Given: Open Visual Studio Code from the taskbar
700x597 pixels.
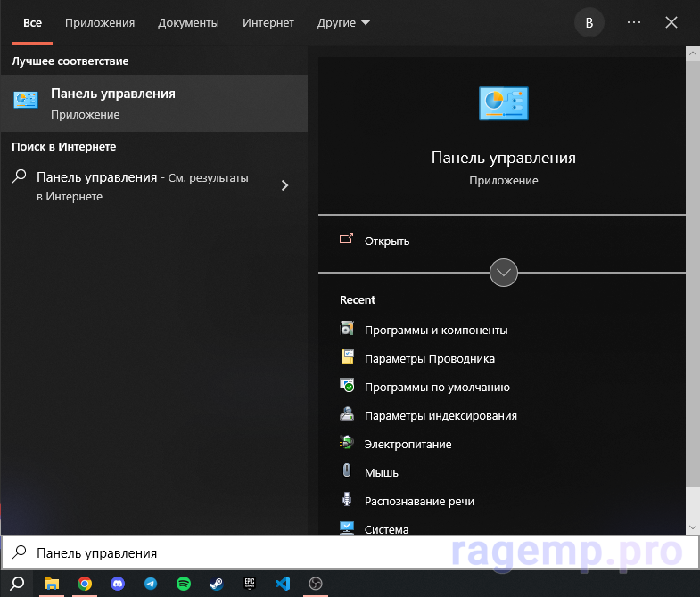Looking at the screenshot, I should coord(283,584).
